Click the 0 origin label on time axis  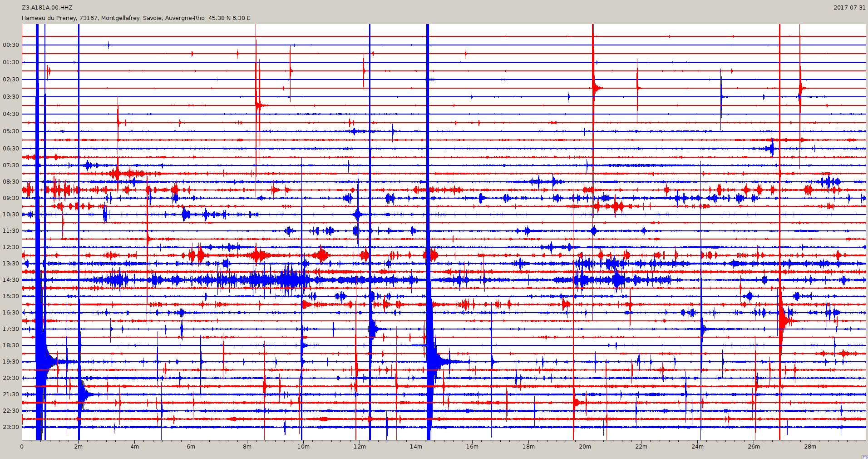22,447
